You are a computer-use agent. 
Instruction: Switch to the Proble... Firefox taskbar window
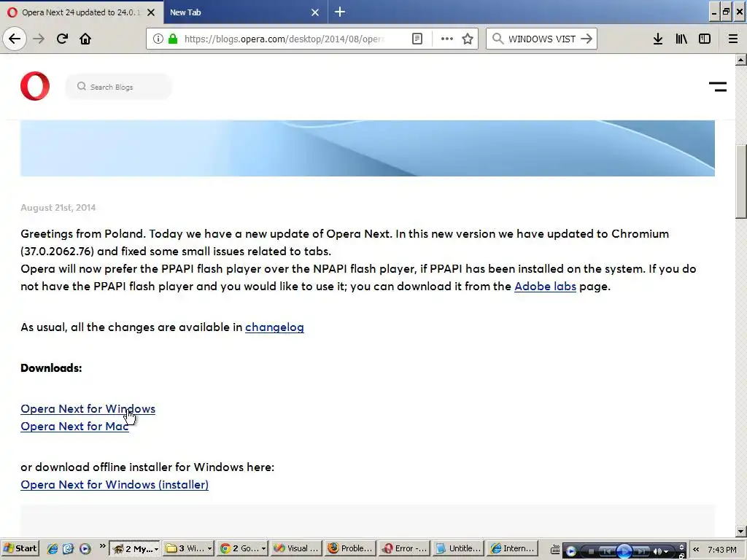pyautogui.click(x=350, y=548)
